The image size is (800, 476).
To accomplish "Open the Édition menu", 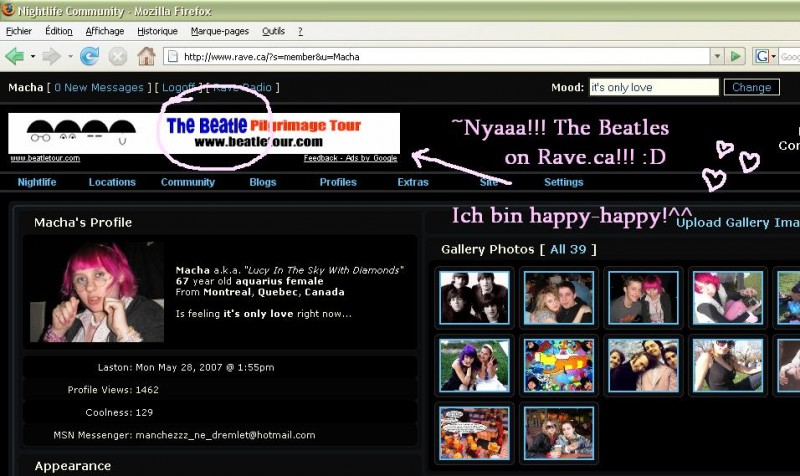I will coord(59,31).
